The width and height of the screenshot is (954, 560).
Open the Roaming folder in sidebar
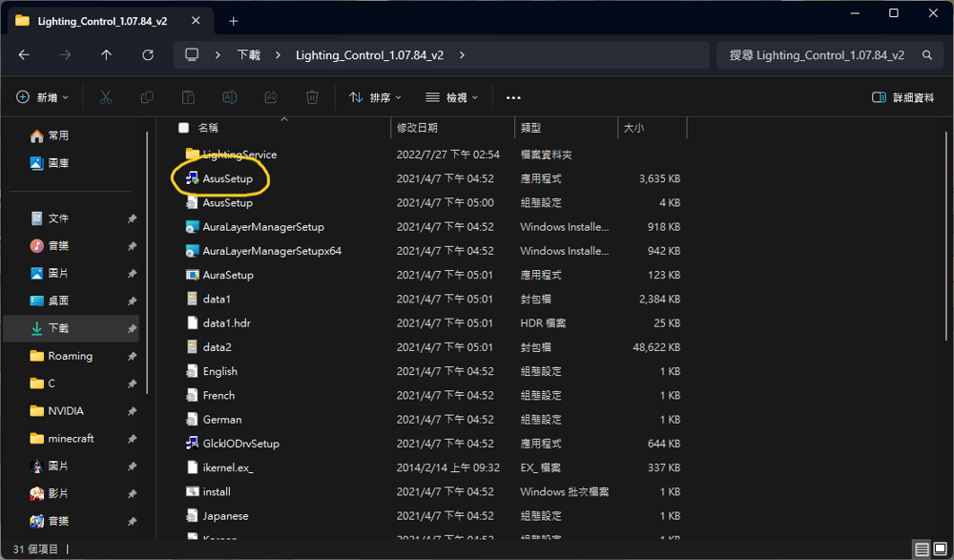coord(71,356)
